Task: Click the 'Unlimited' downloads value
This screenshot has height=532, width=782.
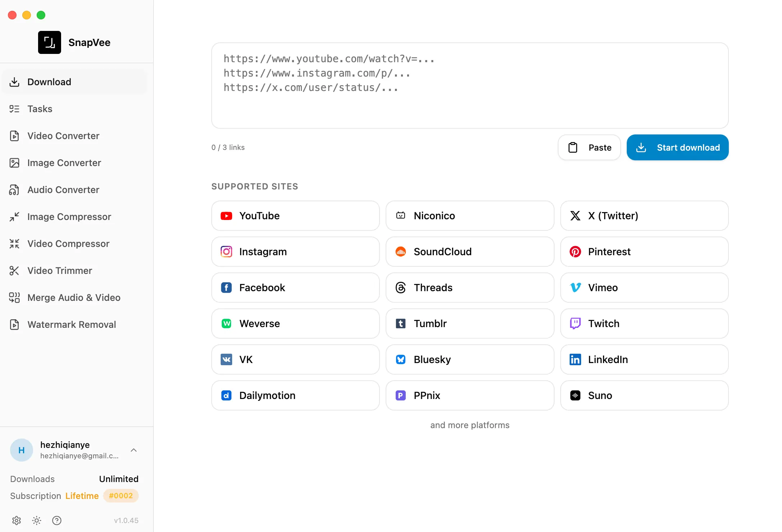Action: (x=119, y=479)
